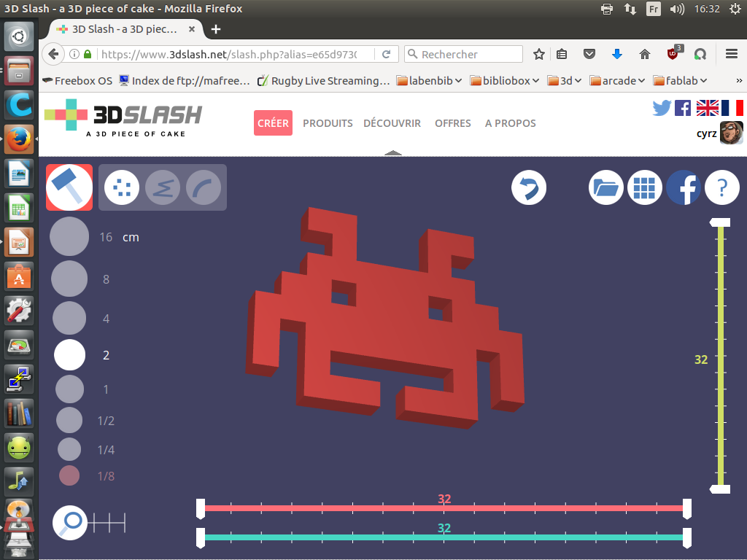Open the Freebox OS bookmark
This screenshot has width=747, height=560.
pyautogui.click(x=78, y=81)
